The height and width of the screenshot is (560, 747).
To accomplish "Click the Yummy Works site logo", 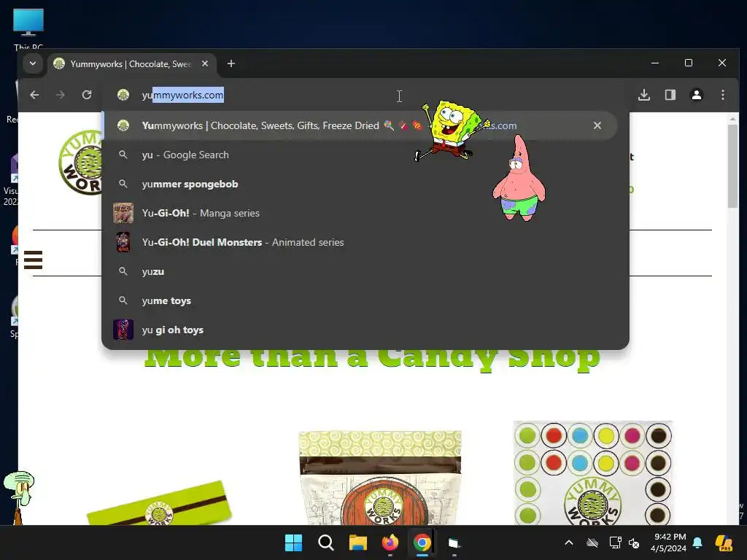I will point(80,162).
